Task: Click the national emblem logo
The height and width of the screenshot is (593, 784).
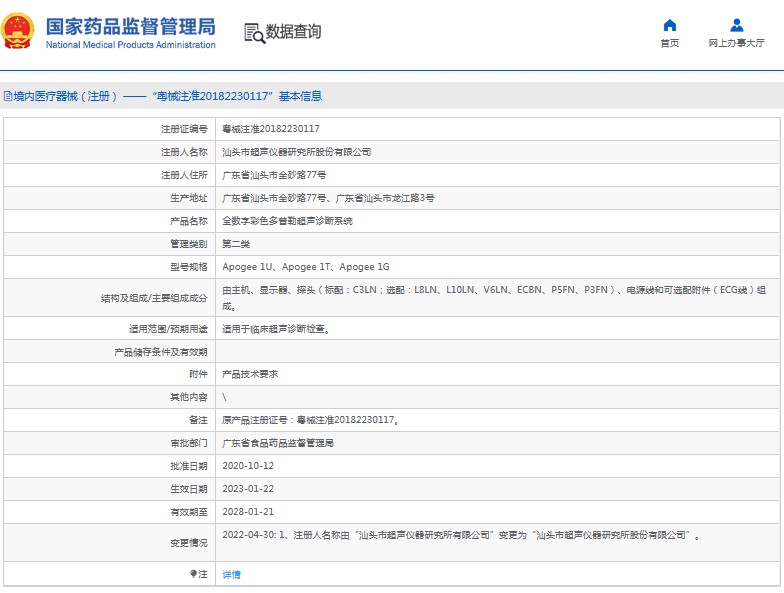Action: pos(18,31)
